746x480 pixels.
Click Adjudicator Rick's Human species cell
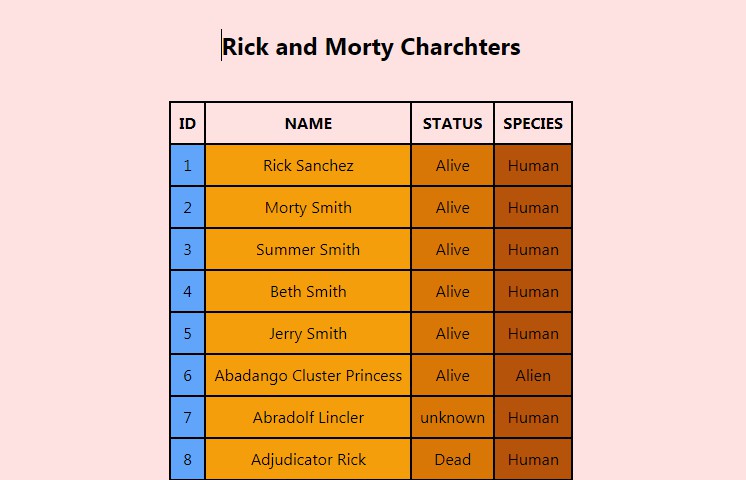click(x=533, y=460)
